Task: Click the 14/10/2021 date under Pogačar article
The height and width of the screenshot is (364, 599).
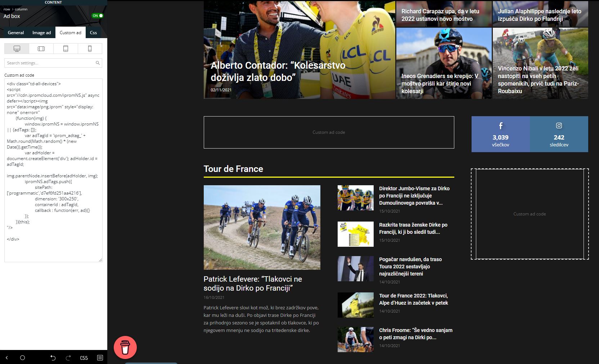Action: (389, 282)
